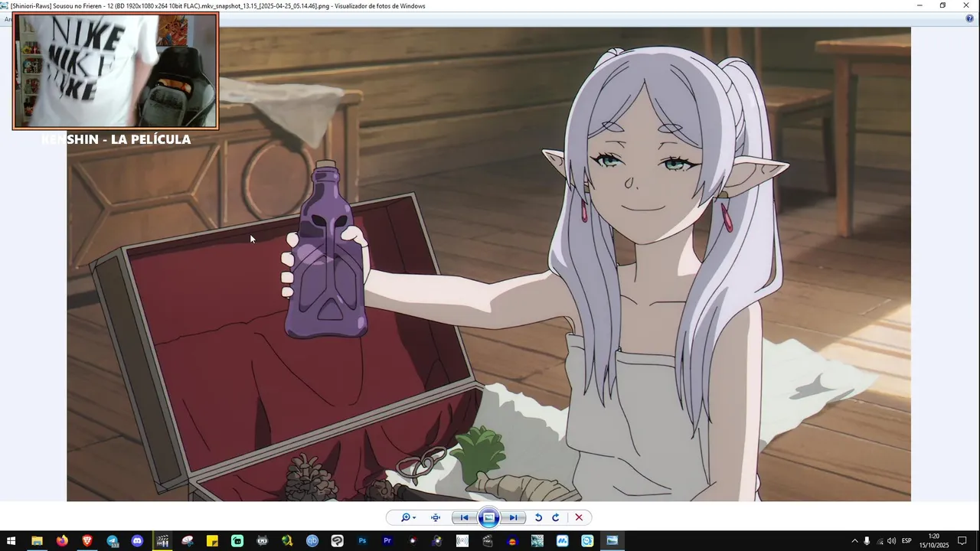
Task: Start the slideshow with the center button
Action: pyautogui.click(x=488, y=517)
